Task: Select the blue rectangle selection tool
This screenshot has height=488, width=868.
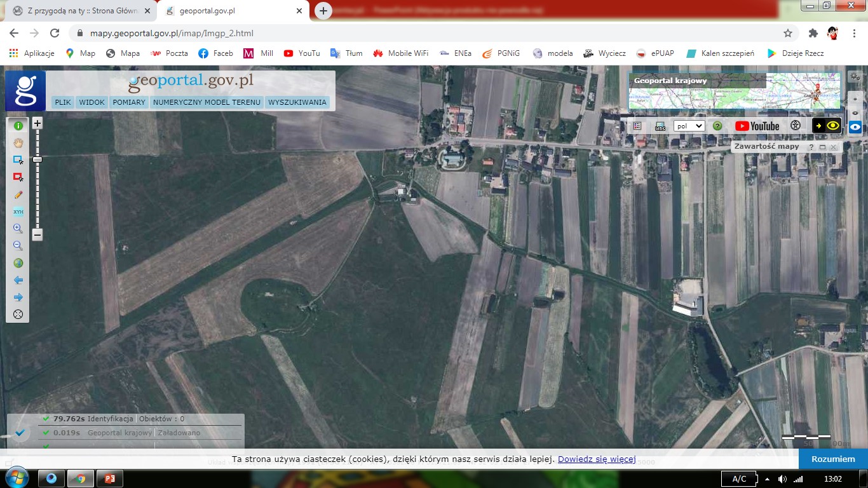Action: (18, 160)
